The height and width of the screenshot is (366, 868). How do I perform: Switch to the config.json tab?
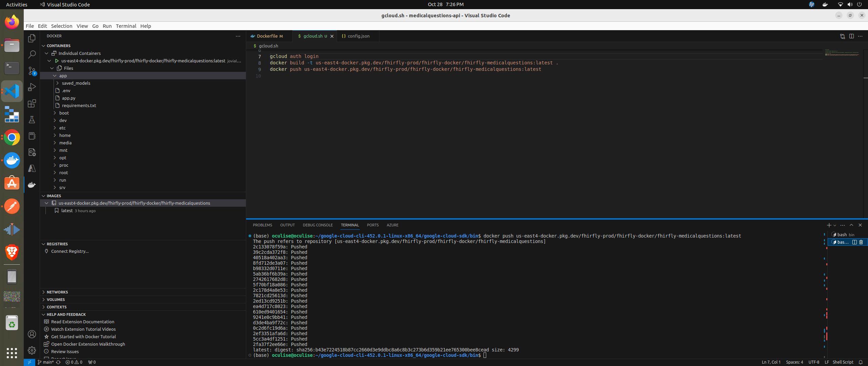(358, 36)
